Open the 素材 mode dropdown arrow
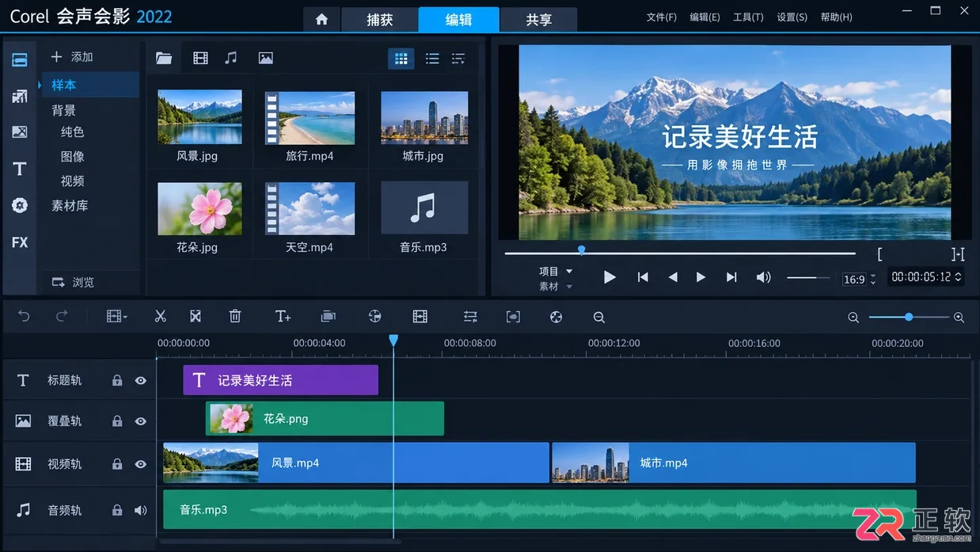 point(569,287)
